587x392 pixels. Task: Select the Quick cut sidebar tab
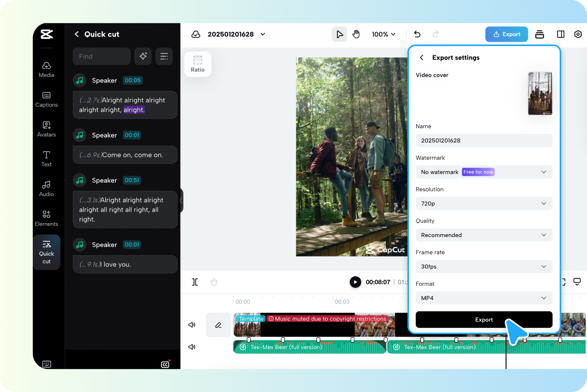46,252
